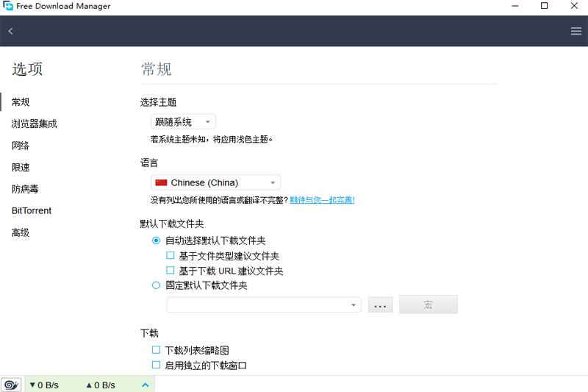Open the 防病毒 settings section
588x392 pixels.
25,189
